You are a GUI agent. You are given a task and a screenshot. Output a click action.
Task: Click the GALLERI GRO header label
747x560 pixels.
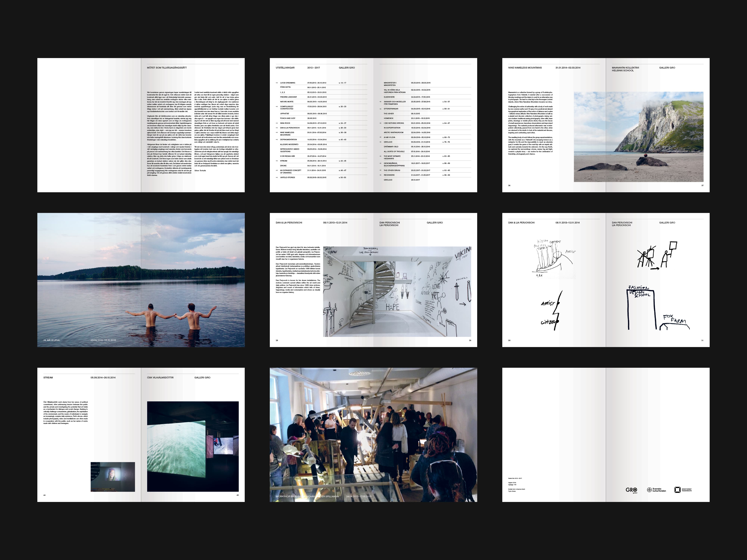(x=347, y=68)
